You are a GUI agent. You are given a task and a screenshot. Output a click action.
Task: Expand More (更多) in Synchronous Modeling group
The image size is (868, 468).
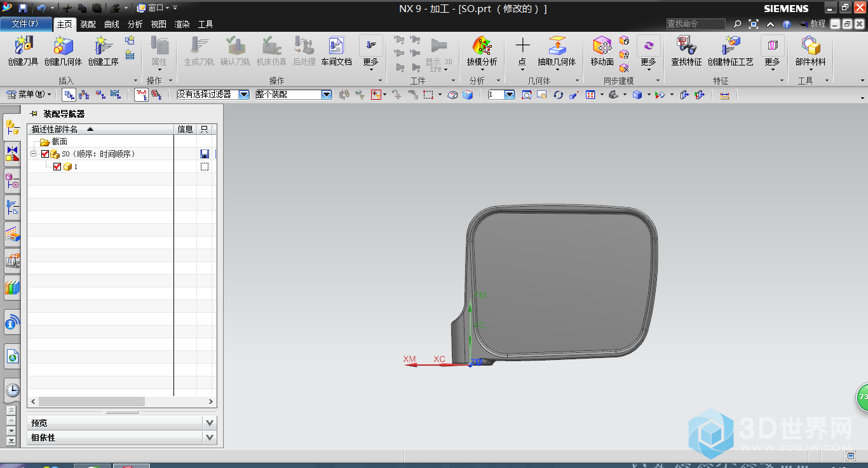(648, 53)
